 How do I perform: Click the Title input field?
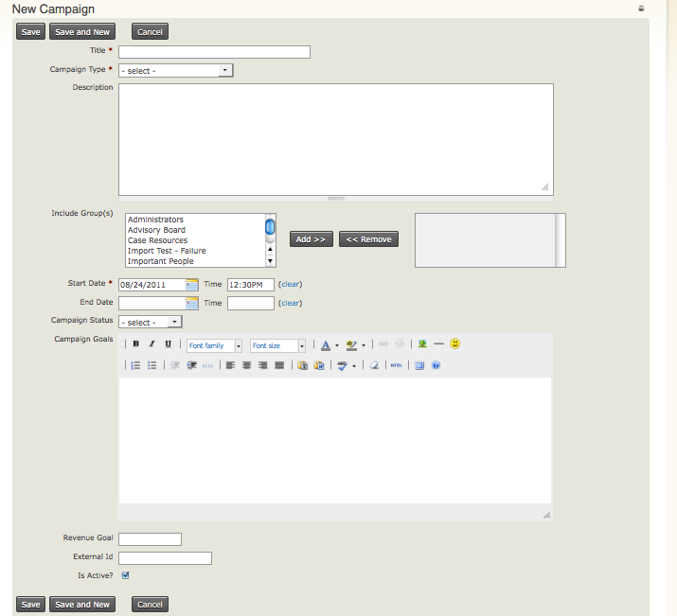(x=214, y=52)
